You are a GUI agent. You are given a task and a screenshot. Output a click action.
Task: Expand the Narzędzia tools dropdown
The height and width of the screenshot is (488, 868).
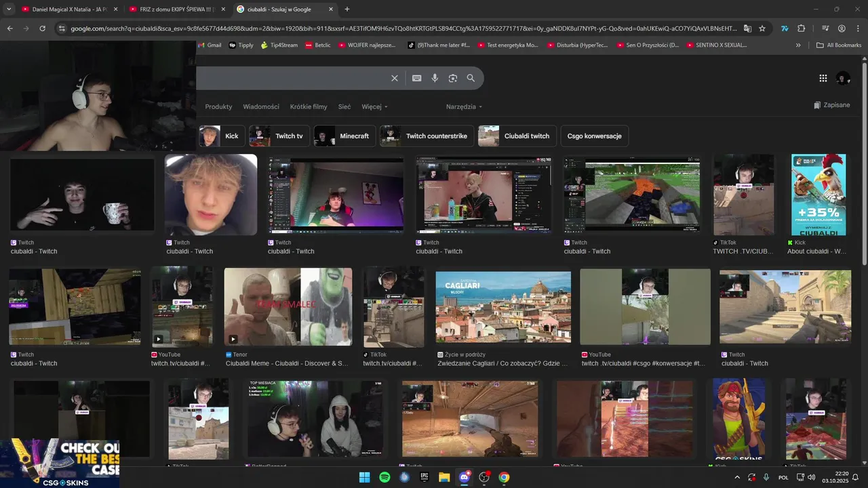[464, 106]
